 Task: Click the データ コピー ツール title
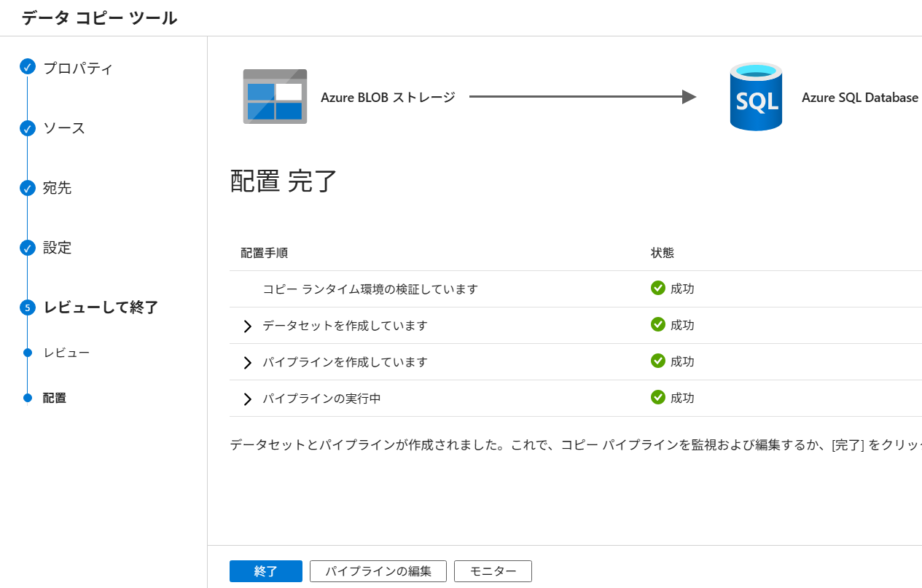click(x=99, y=18)
